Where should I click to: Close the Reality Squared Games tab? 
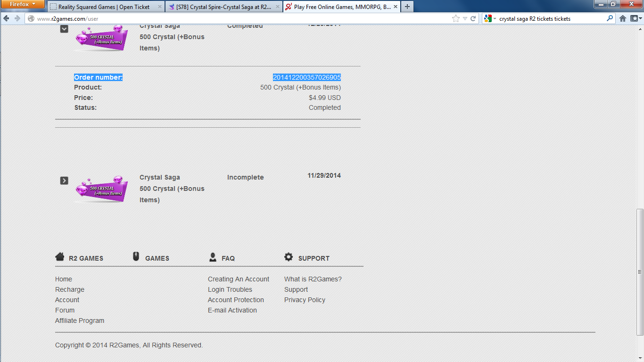click(x=159, y=7)
